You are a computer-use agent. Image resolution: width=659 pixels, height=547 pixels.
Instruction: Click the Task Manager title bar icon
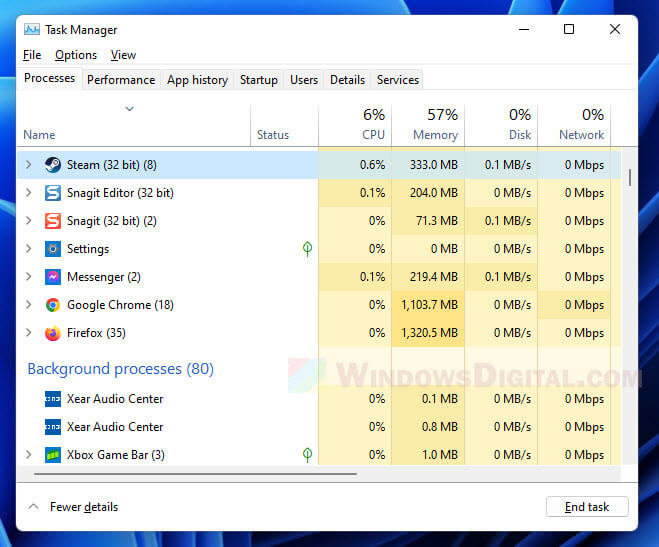pyautogui.click(x=32, y=29)
